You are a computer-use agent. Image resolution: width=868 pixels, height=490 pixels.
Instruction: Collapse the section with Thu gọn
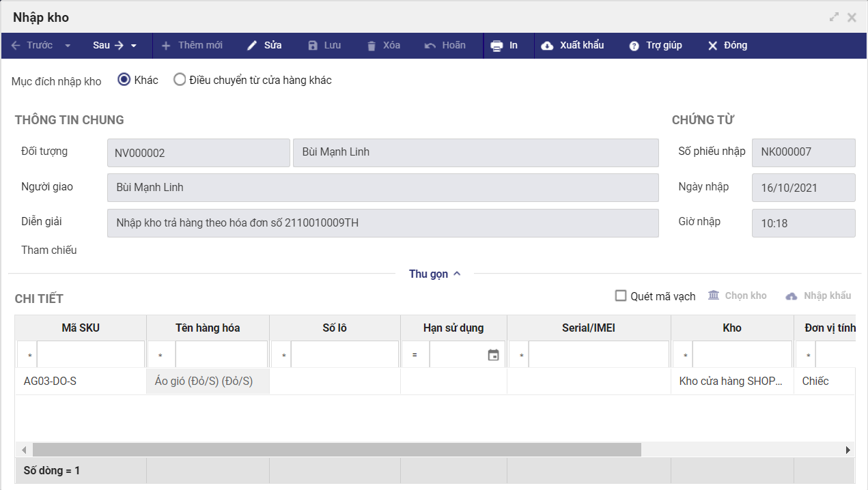[435, 274]
